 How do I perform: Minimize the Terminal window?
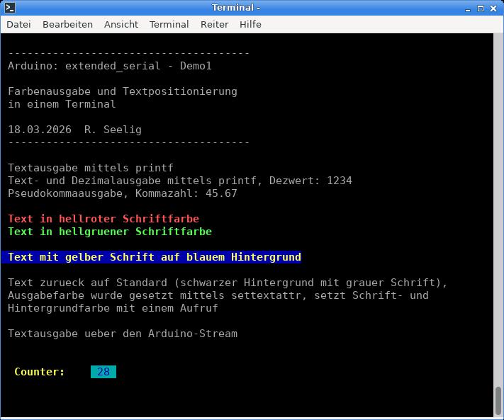tap(467, 8)
